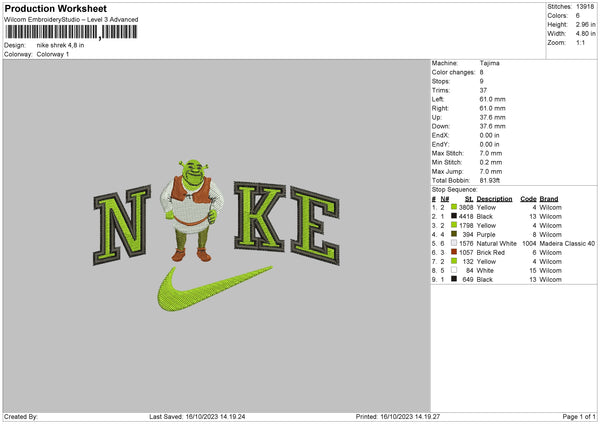The width and height of the screenshot is (600, 424).
Task: Click the 'Stop Sequence:' heading
Action: click(455, 189)
